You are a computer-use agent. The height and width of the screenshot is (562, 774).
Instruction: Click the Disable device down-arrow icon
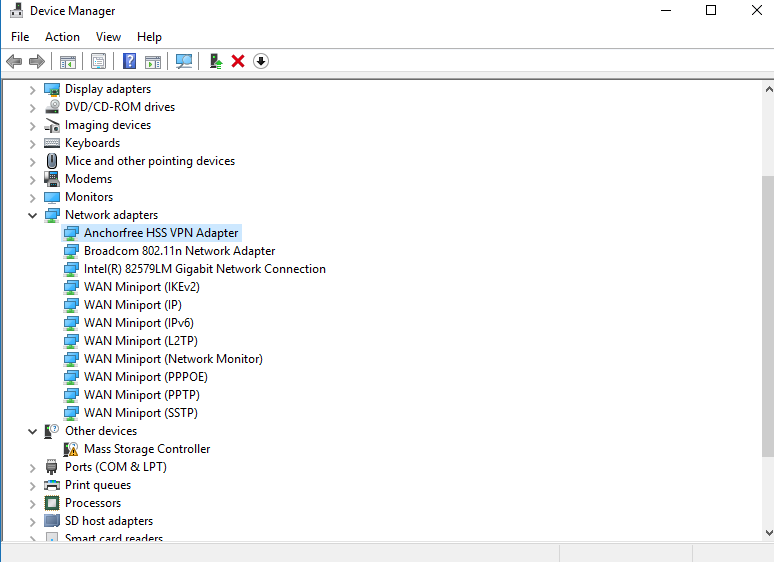(x=261, y=62)
